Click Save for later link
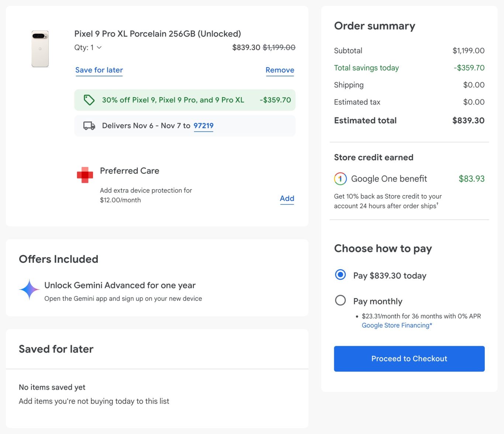Viewport: 504px width, 434px height. (x=99, y=70)
